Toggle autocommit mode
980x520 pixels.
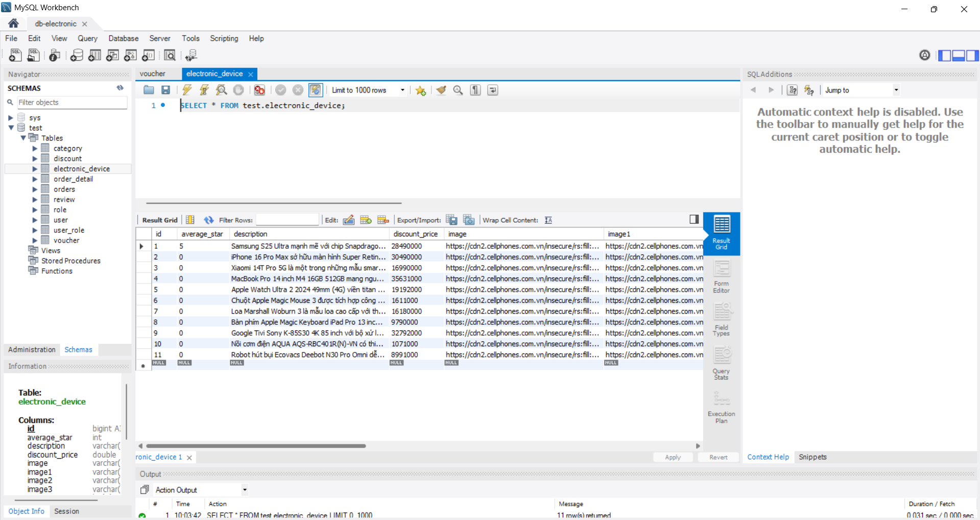pyautogui.click(x=316, y=90)
